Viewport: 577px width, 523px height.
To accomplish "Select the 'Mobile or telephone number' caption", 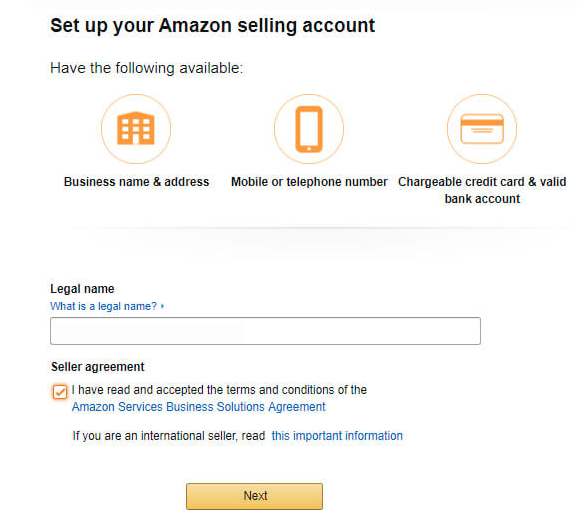I will tap(309, 182).
